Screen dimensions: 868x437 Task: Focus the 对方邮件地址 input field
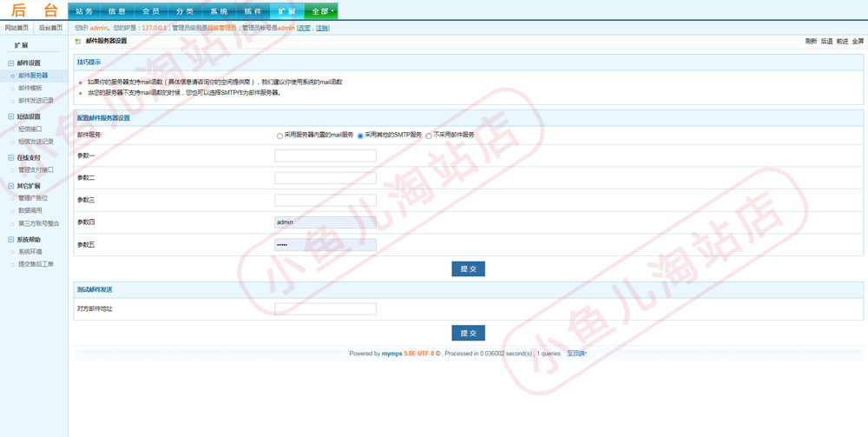coord(325,308)
